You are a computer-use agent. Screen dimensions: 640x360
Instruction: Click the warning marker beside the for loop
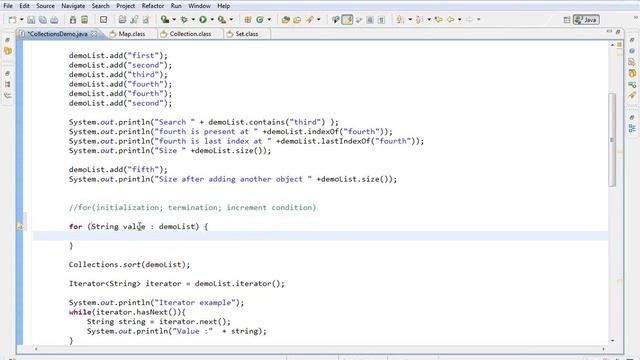pos(20,226)
